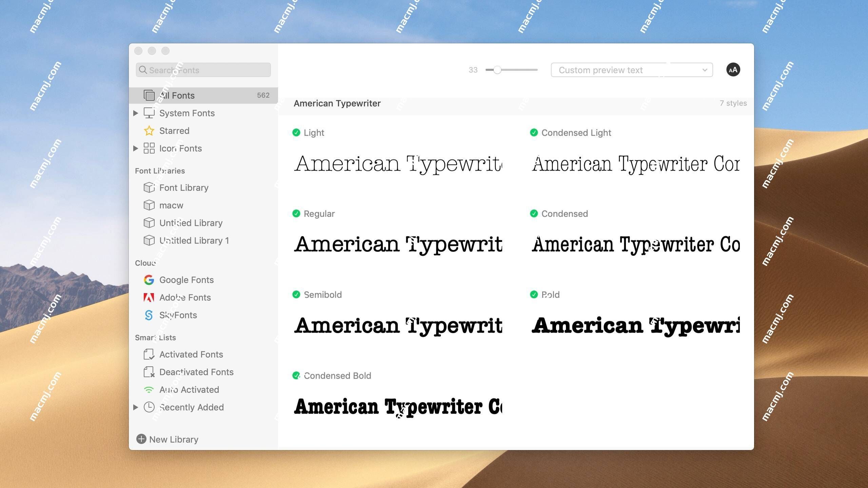Screen dimensions: 868x488
Task: Toggle activation of the Condensed style
Action: 534,213
